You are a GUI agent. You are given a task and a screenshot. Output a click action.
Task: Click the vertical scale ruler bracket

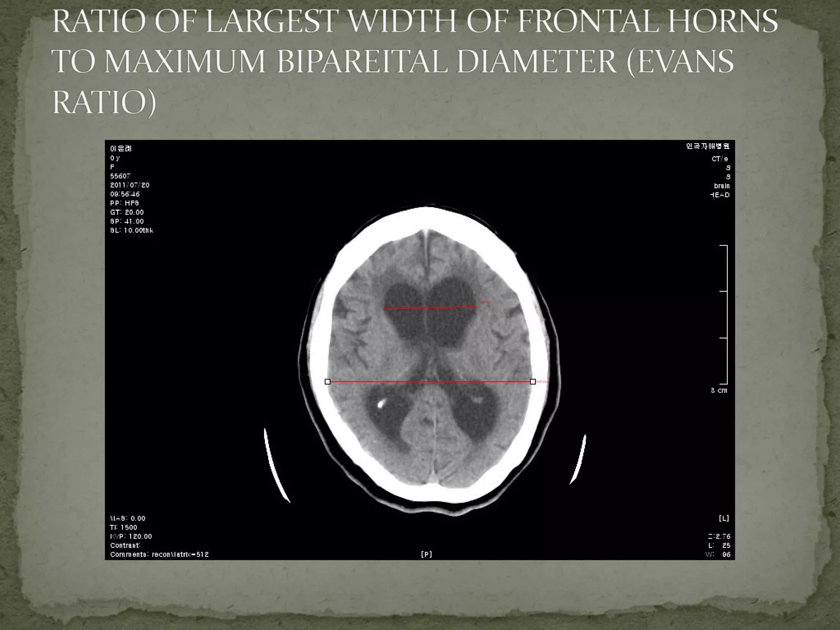[x=726, y=315]
